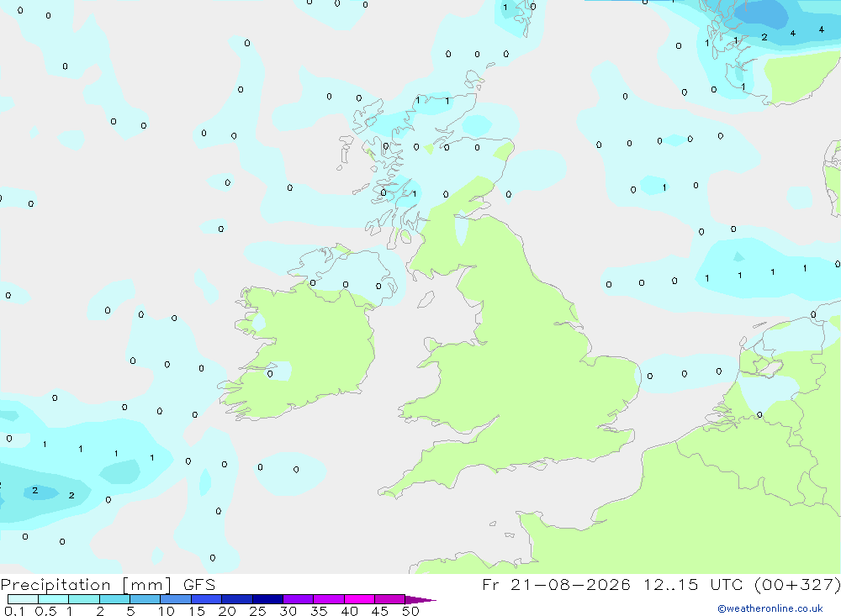Pick the 15–20 mm legend color box

tap(207, 599)
